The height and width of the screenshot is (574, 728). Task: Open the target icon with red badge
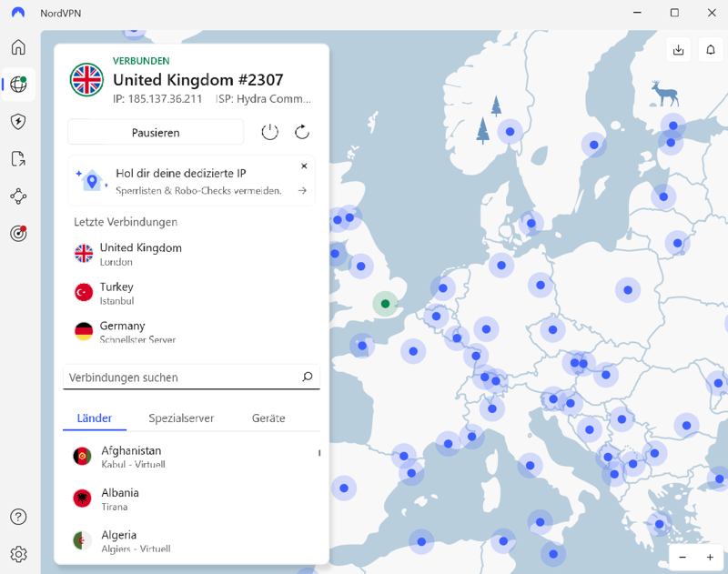(x=18, y=234)
